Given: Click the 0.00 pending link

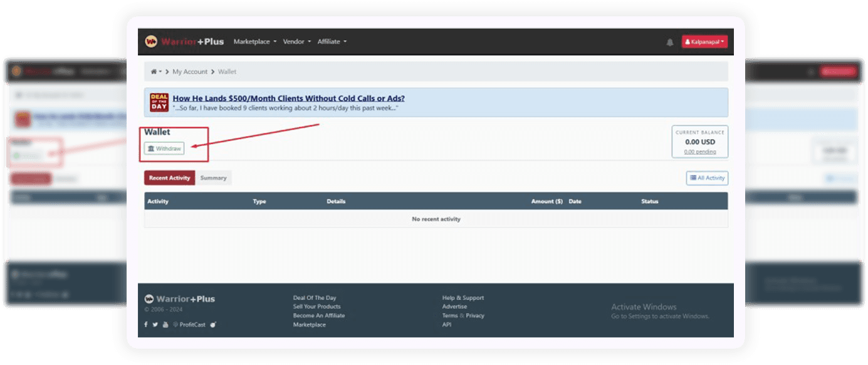Looking at the screenshot, I should point(699,152).
